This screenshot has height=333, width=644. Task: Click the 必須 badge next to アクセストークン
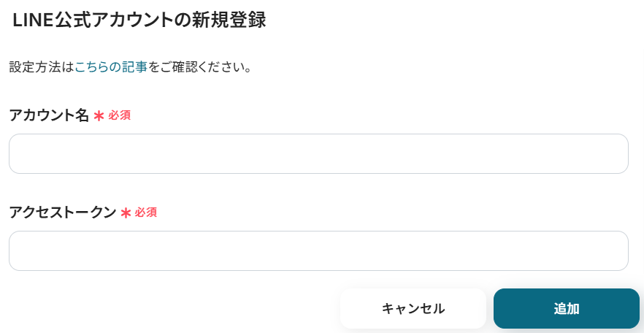click(146, 213)
